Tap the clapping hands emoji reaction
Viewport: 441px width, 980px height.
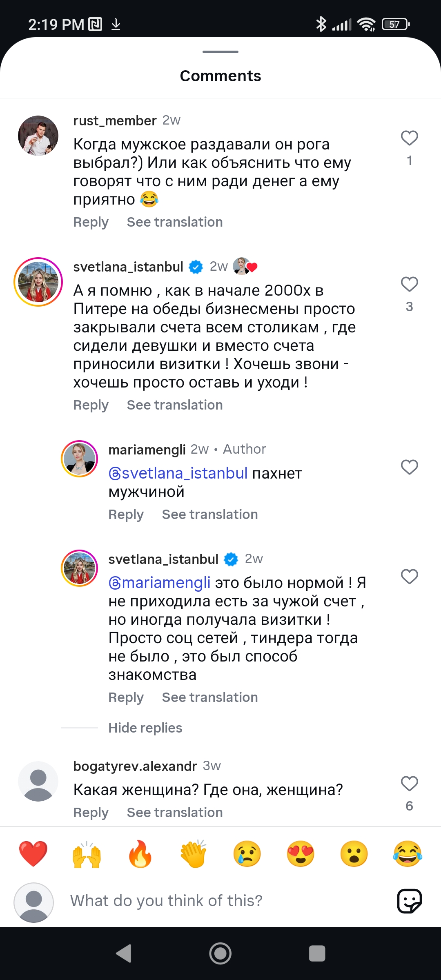[194, 854]
